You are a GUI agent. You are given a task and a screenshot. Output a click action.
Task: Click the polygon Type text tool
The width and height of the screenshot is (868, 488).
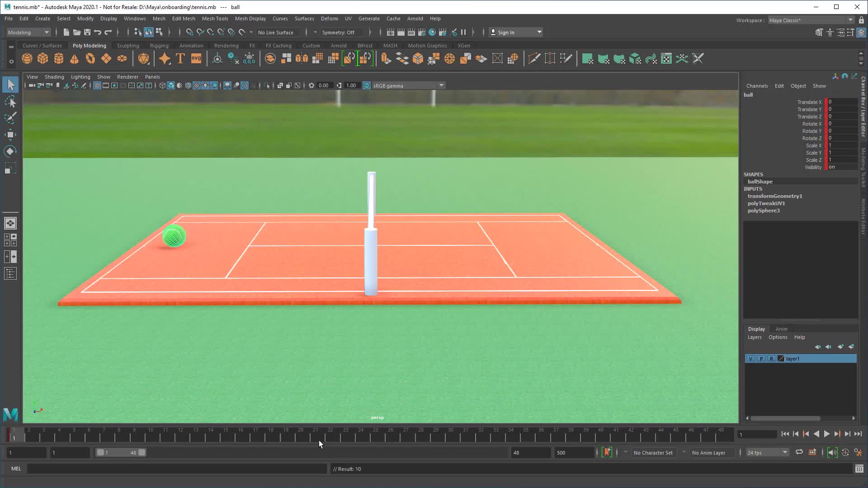click(180, 59)
